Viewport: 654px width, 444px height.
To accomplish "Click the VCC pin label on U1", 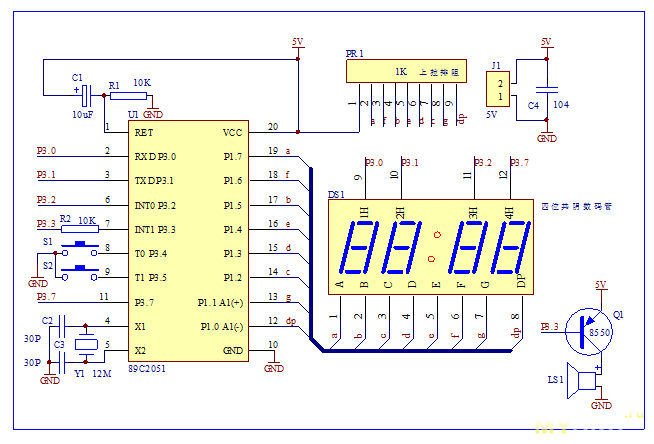I will [x=232, y=133].
